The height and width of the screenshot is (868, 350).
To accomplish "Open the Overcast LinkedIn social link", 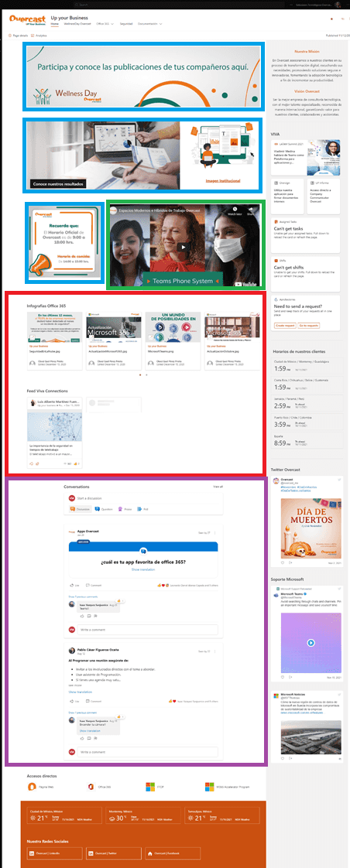I will pyautogui.click(x=55, y=854).
